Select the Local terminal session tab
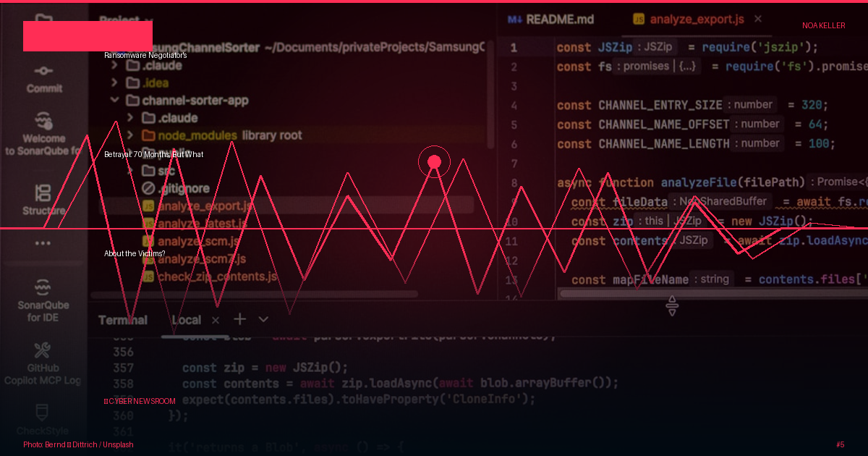868x456 pixels. [187, 320]
